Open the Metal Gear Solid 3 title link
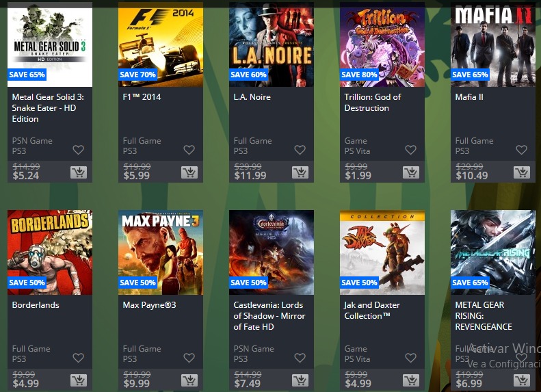Screen dimensions: 541x392 pyautogui.click(x=48, y=108)
